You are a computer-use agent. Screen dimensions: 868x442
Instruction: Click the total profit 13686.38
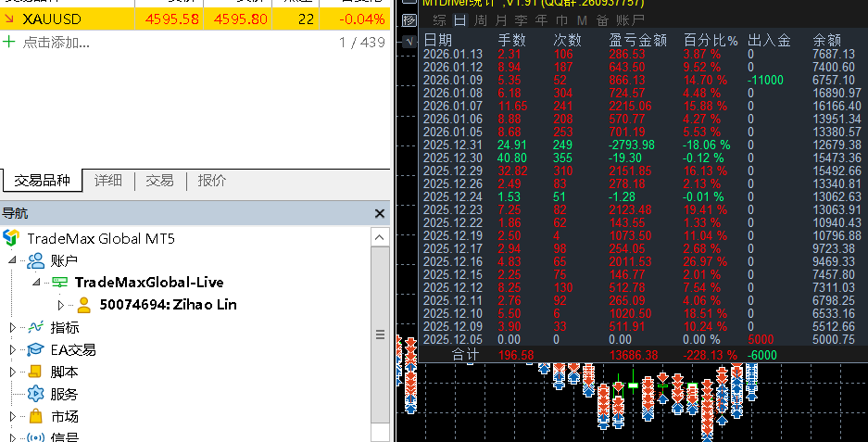pyautogui.click(x=634, y=355)
